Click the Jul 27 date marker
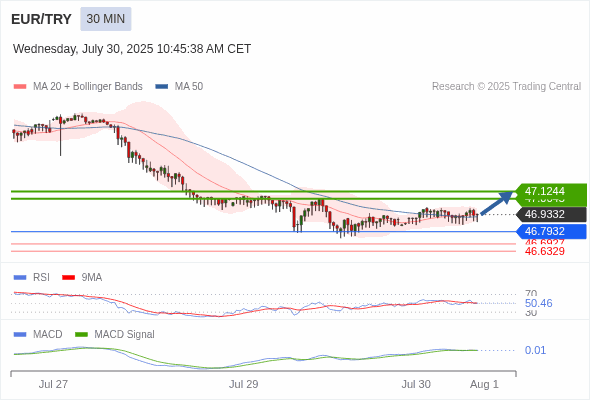590x400 pixels. (x=53, y=384)
